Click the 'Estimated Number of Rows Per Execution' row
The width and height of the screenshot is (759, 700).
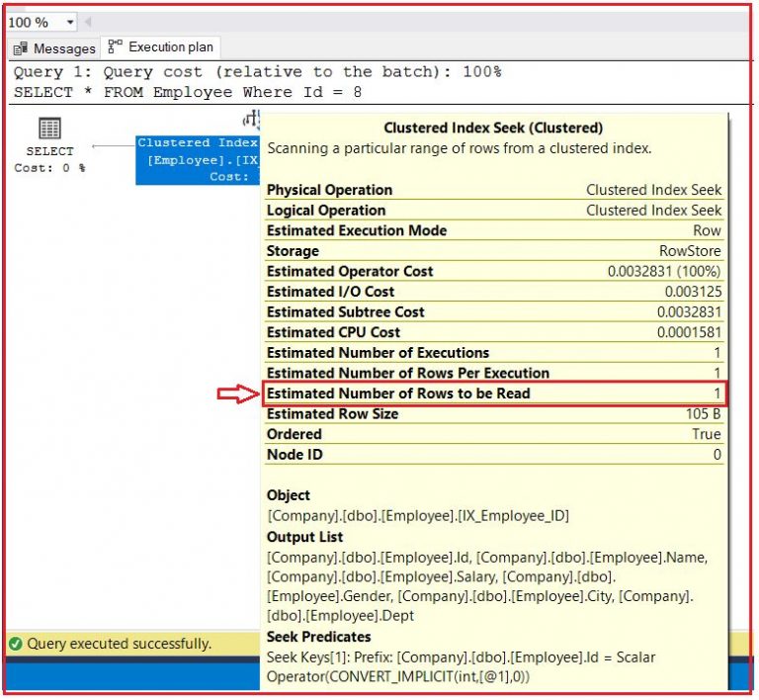click(x=494, y=373)
